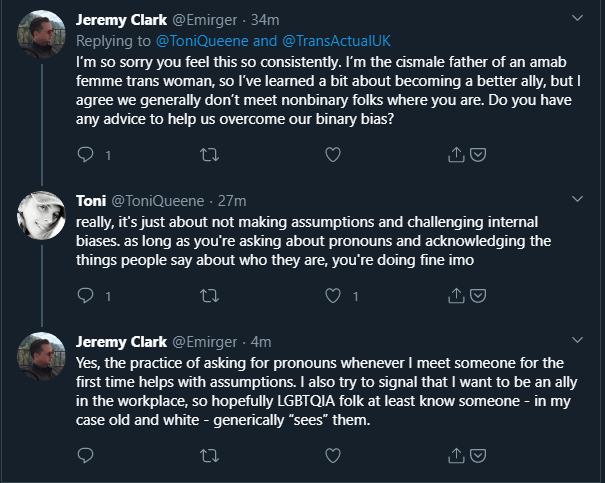Retweet Jeremy Clark's first tweet
Viewport: 605px width, 483px height.
pos(210,154)
